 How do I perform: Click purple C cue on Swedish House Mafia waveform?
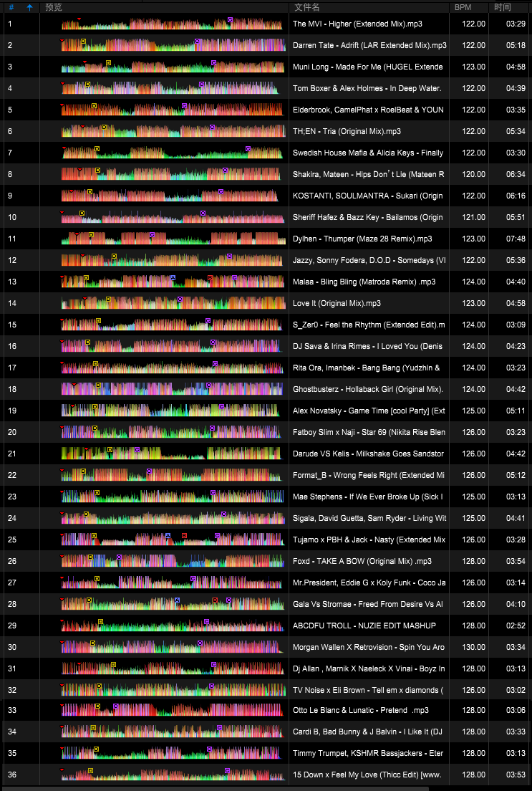tap(248, 148)
